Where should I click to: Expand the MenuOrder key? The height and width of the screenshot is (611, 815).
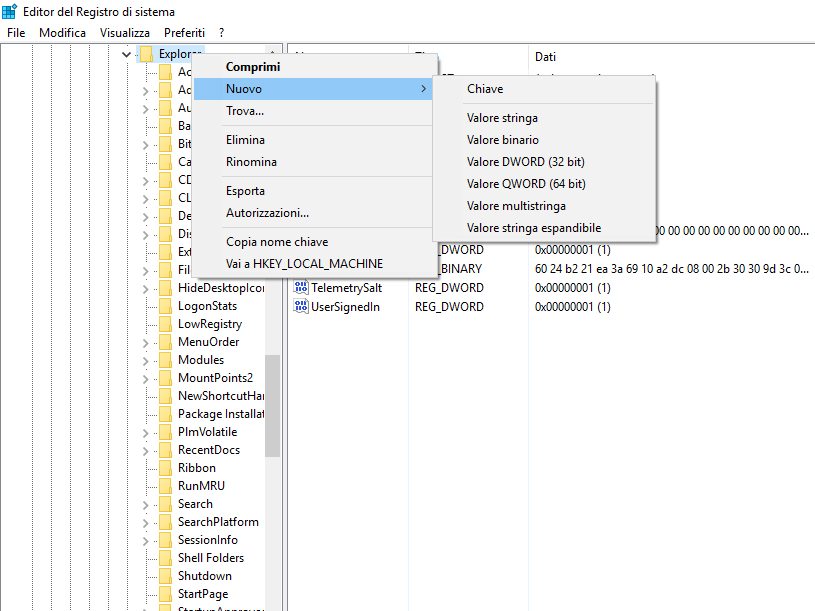145,342
